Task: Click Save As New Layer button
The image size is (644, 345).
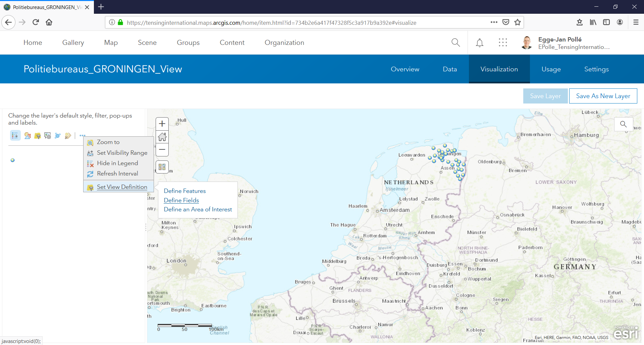Action: (x=603, y=96)
